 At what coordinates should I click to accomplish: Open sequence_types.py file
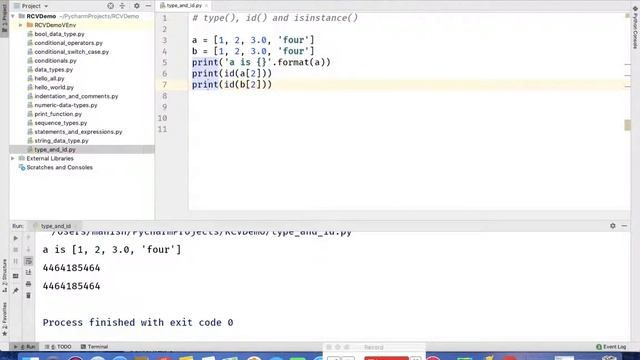pos(61,123)
